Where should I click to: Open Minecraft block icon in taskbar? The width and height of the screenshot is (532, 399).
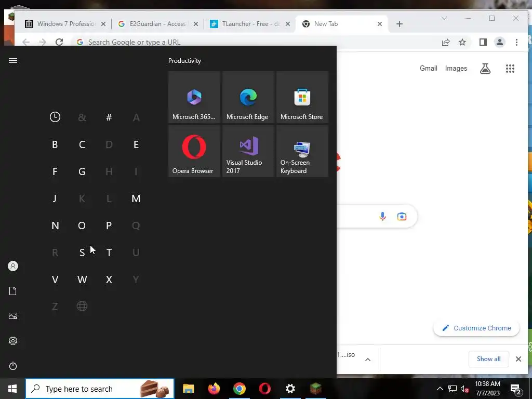click(315, 389)
